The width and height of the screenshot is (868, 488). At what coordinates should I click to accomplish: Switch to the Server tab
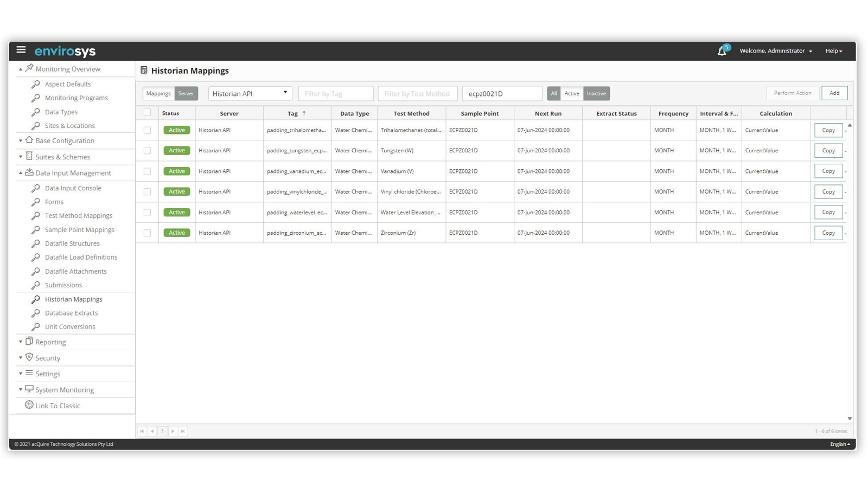click(x=186, y=93)
